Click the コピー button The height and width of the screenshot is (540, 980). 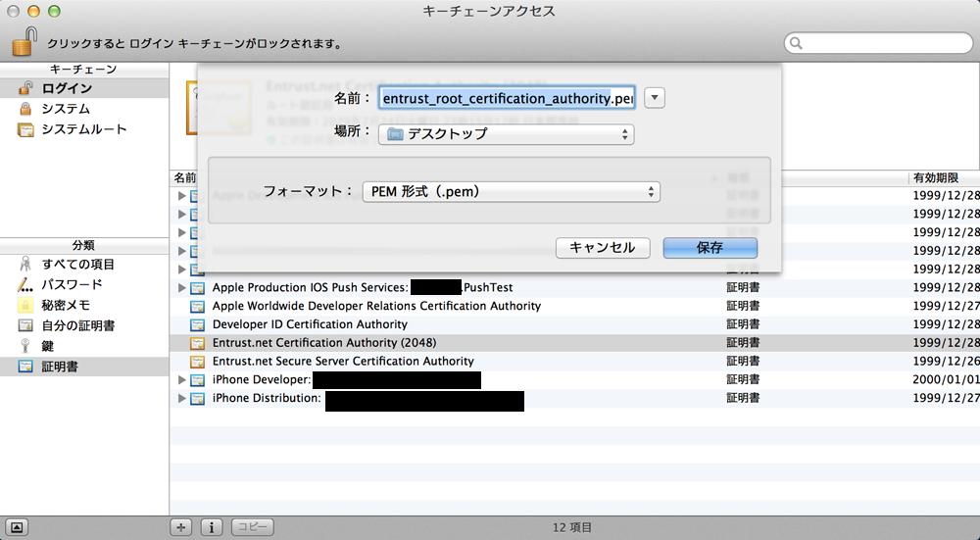(253, 527)
